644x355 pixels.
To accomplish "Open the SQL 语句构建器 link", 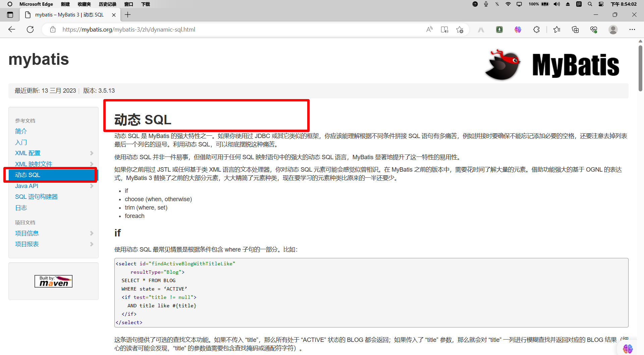I will click(36, 197).
